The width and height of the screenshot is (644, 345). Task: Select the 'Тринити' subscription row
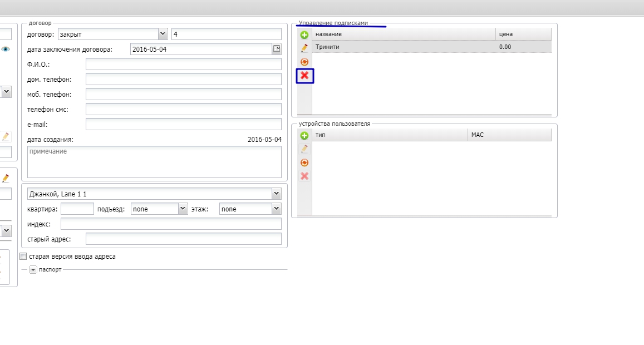click(x=404, y=47)
